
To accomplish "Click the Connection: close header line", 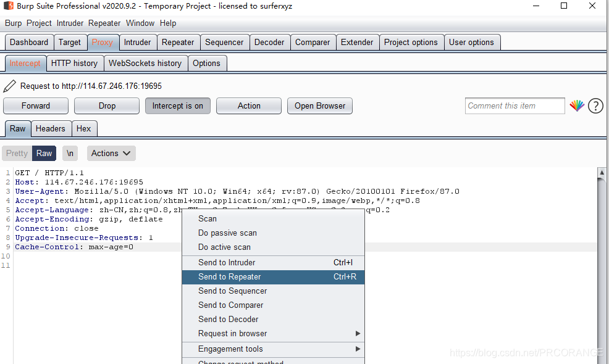I will click(x=57, y=228).
